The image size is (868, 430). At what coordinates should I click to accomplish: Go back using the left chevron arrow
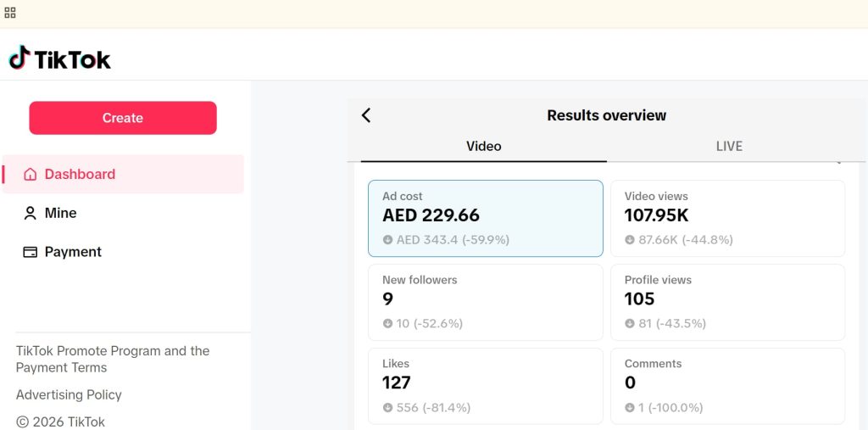click(366, 115)
